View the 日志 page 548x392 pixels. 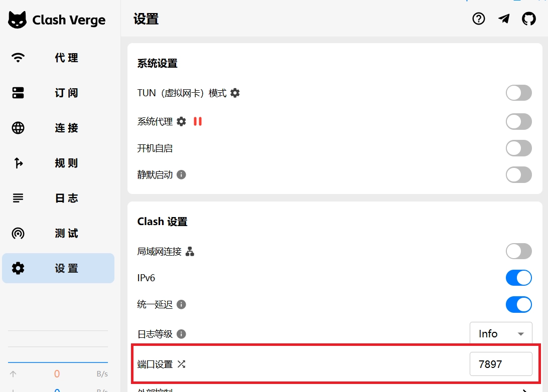coord(58,198)
